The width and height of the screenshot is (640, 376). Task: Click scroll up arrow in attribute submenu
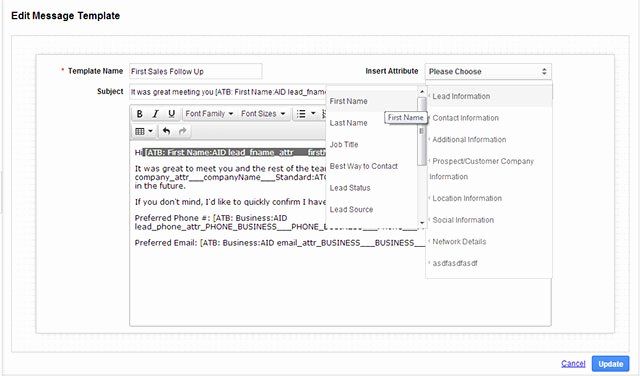click(x=422, y=91)
